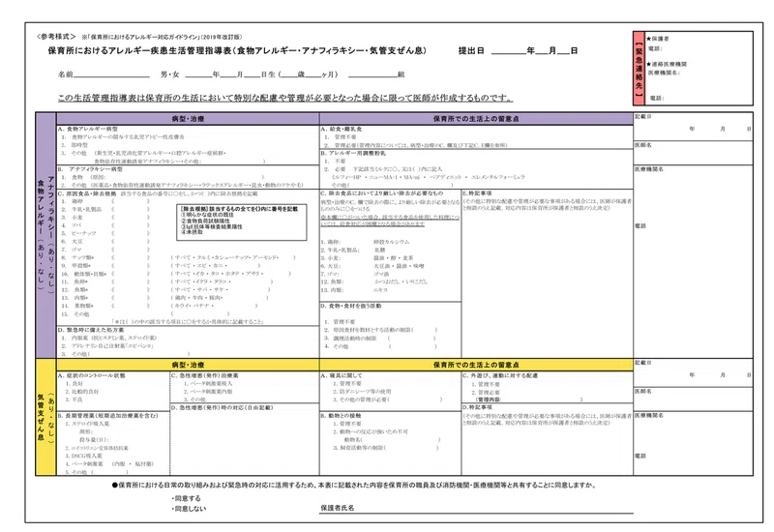Click heading C. 原因食品・除去根拠
774x532 pixels.
87,193
